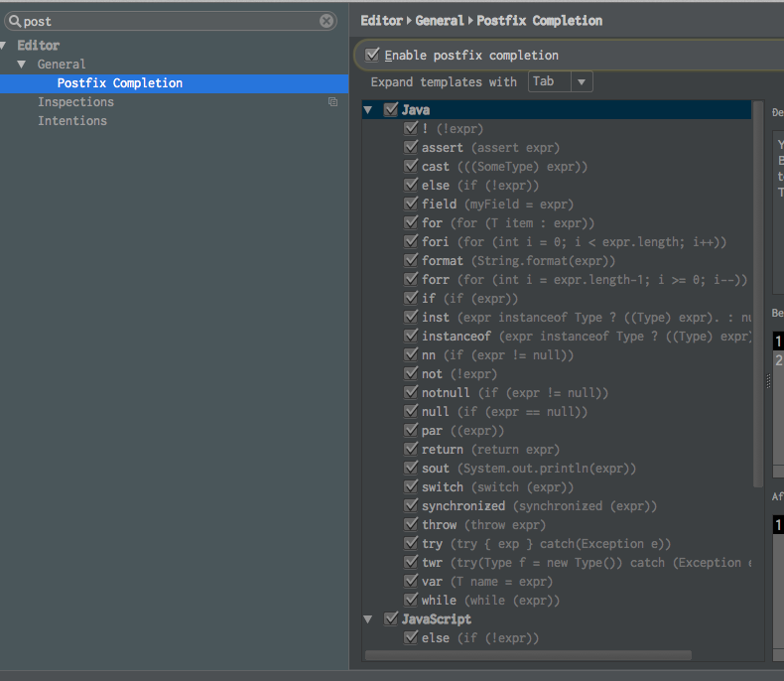
Task: Click inside the 'post' search field
Action: tap(170, 21)
